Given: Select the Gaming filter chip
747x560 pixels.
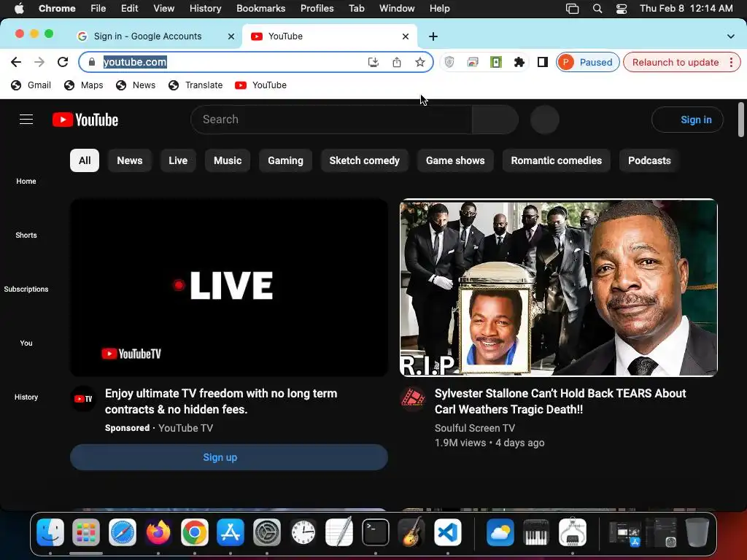Looking at the screenshot, I should coord(285,160).
